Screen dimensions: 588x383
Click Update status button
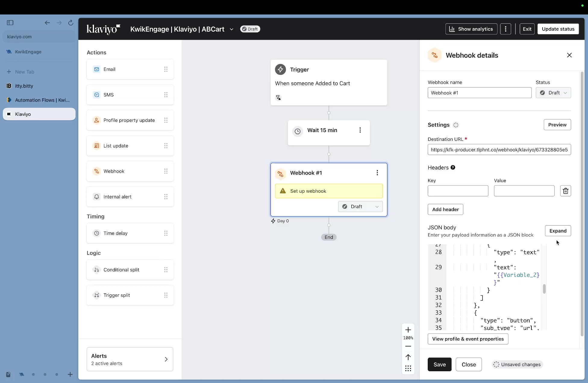558,29
